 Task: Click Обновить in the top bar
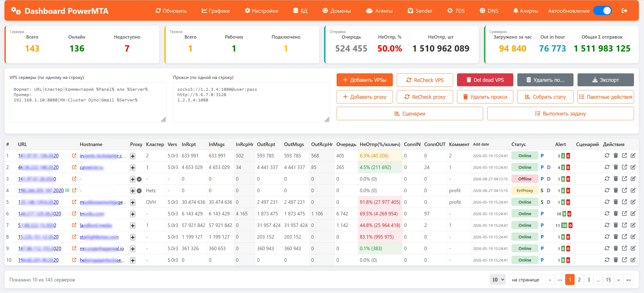point(171,11)
